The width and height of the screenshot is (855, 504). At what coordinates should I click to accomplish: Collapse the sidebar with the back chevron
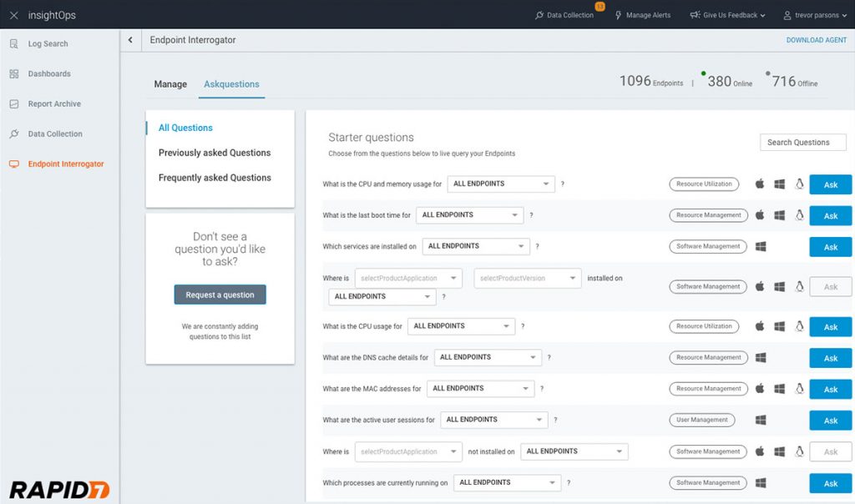130,40
